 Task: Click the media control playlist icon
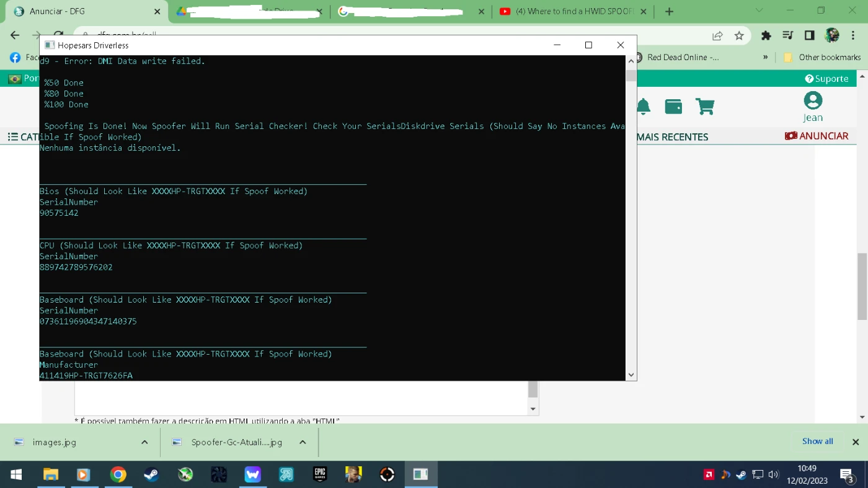click(x=787, y=36)
